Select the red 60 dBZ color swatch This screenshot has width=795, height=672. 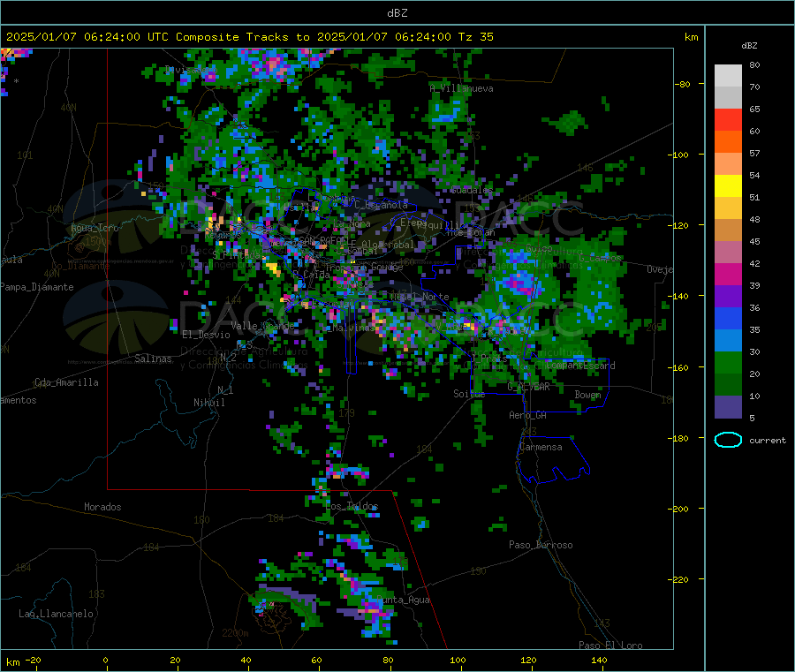coord(728,119)
